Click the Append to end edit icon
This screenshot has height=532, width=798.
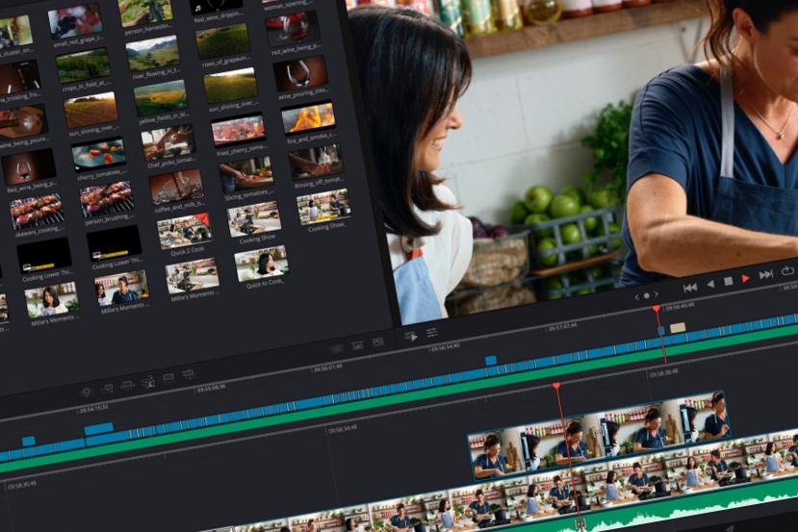107,389
